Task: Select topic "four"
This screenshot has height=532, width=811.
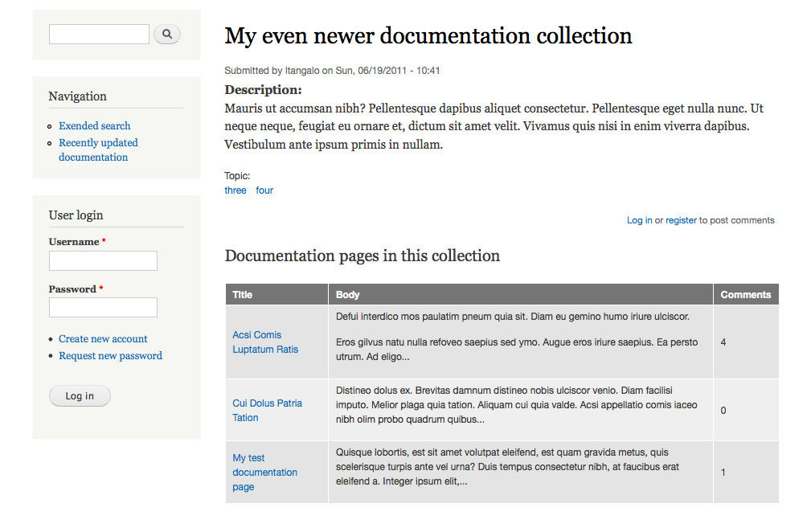Action: click(x=264, y=190)
